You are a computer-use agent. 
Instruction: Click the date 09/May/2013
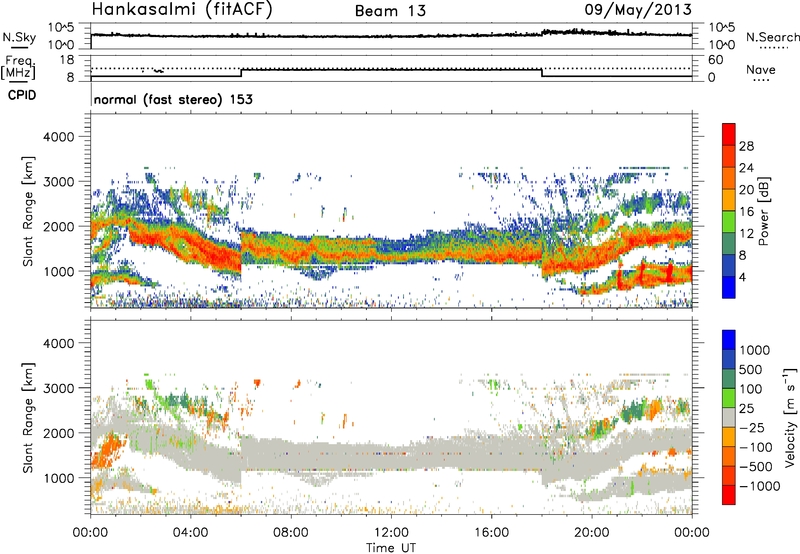pos(638,9)
